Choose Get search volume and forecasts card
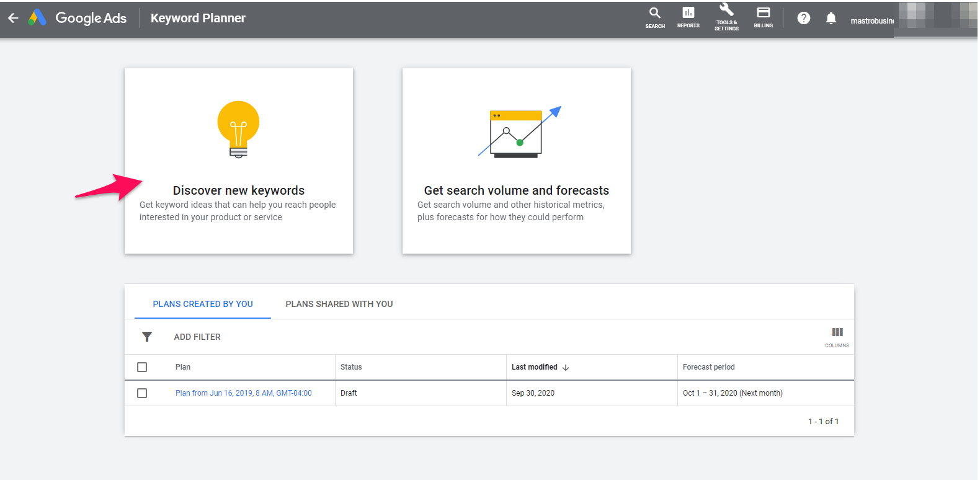The image size is (980, 480). pos(517,161)
